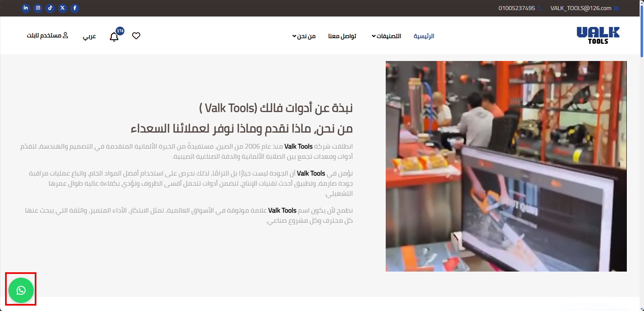Screen dimensions: 644x311
Task: Click the notifications bell icon
Action: pos(114,37)
